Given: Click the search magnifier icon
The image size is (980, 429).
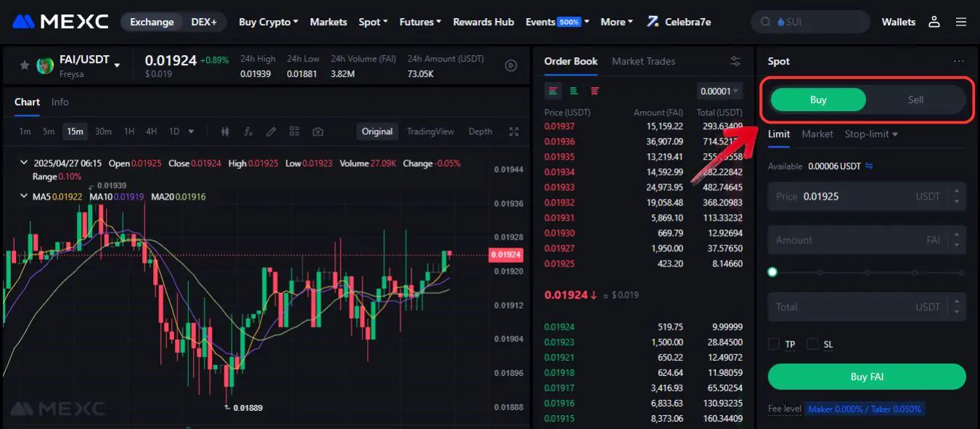Looking at the screenshot, I should pos(765,22).
